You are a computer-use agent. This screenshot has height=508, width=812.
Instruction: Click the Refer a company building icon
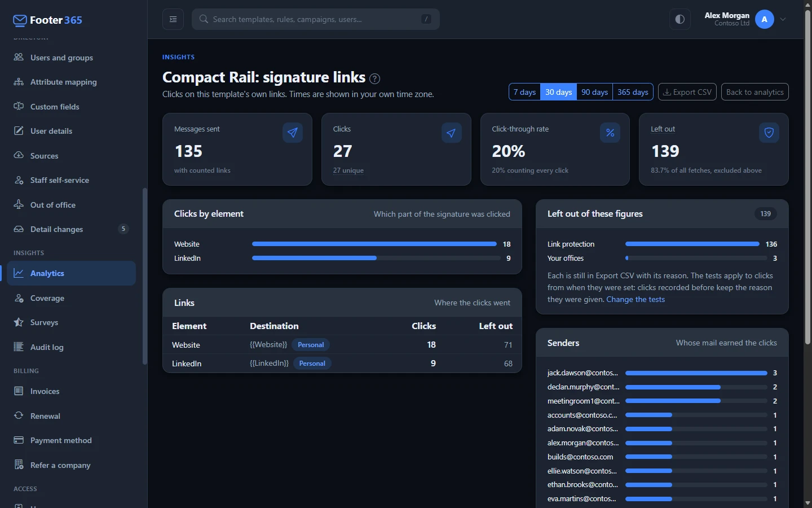[19, 465]
